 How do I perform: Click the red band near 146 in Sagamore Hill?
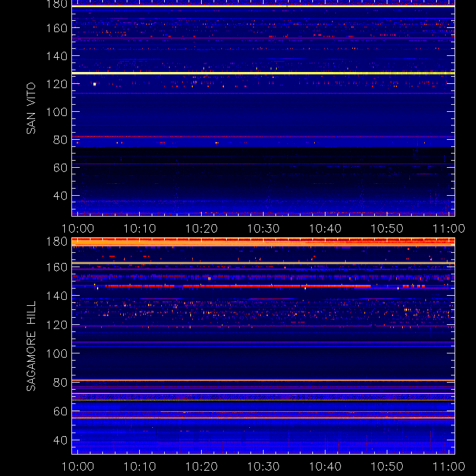point(237,286)
